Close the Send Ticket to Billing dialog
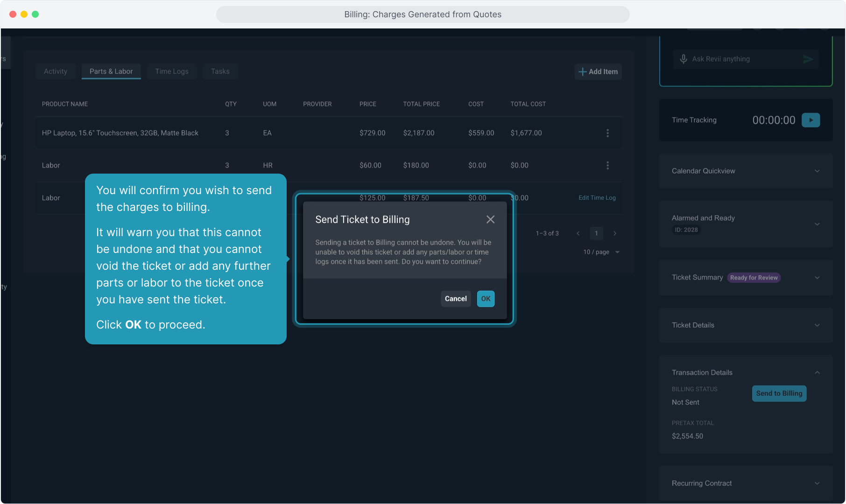 [x=490, y=219]
